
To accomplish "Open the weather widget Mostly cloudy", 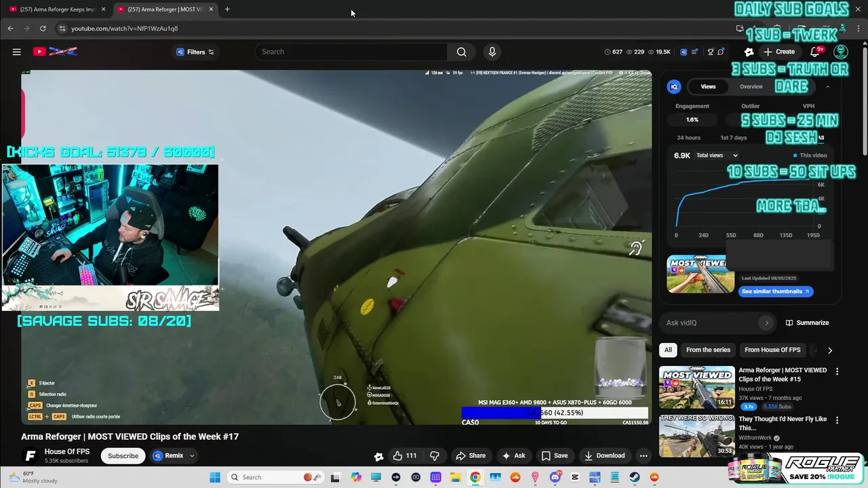I will [33, 477].
